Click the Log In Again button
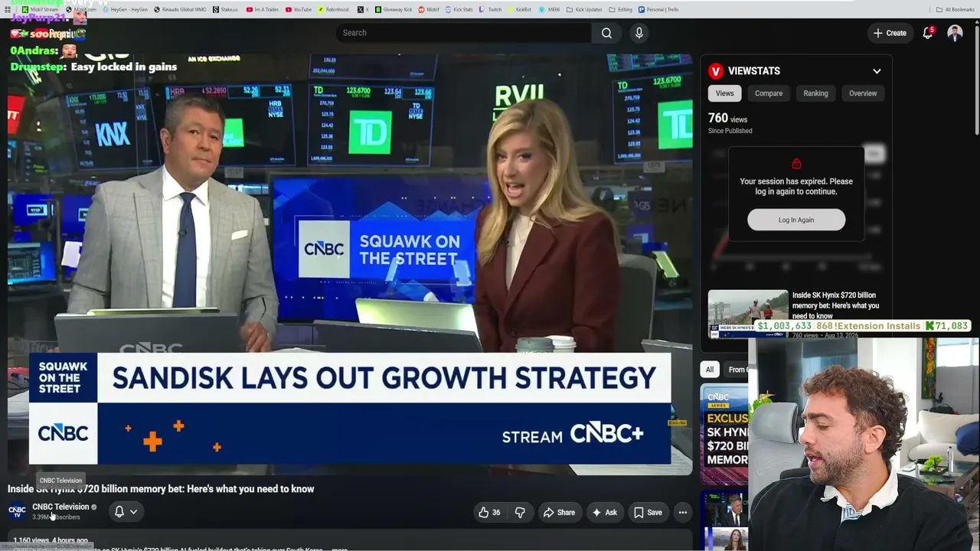Viewport: 980px width, 551px height. click(x=796, y=220)
